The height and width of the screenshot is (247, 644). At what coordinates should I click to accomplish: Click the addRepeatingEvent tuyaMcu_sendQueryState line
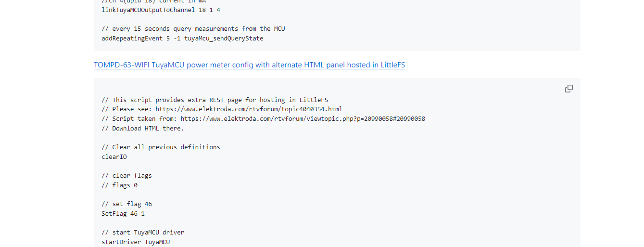click(x=182, y=38)
